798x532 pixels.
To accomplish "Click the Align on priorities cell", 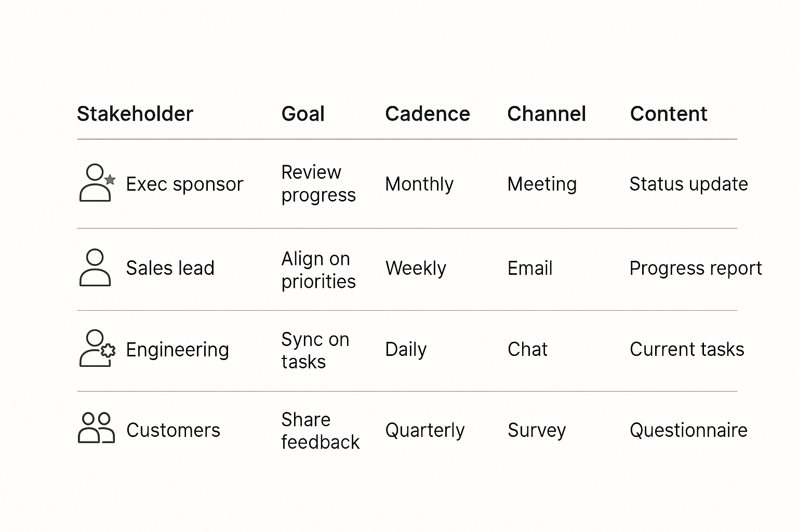I will [x=318, y=270].
